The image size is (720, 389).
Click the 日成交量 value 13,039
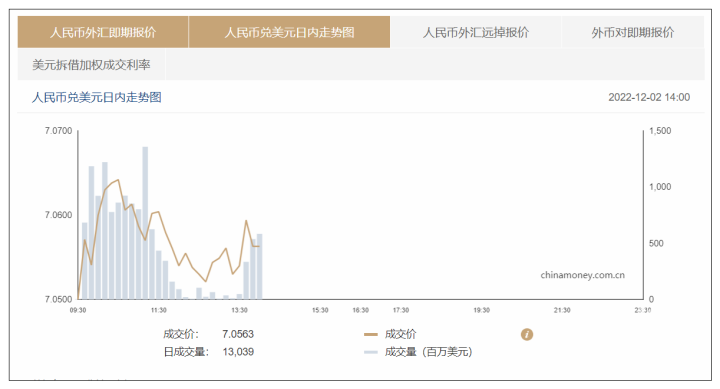pyautogui.click(x=238, y=352)
